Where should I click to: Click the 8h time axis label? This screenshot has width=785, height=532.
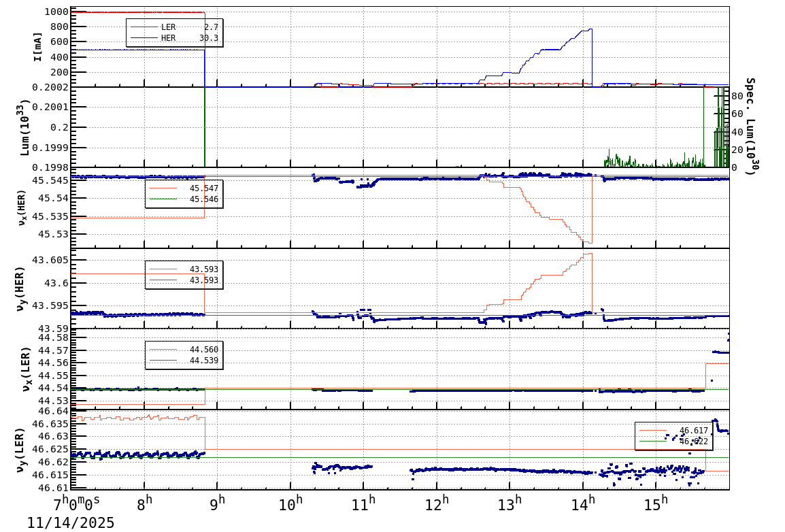click(145, 503)
